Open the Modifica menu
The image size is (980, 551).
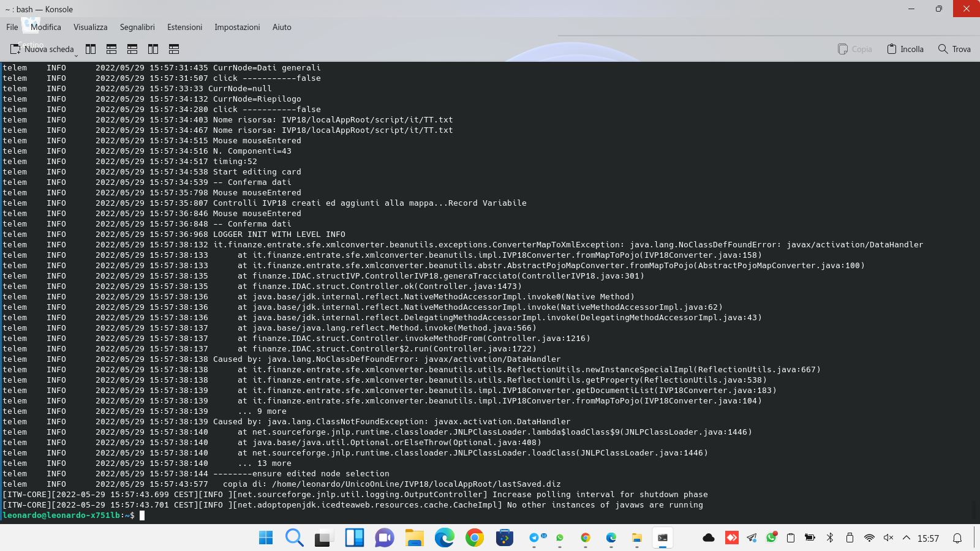46,27
